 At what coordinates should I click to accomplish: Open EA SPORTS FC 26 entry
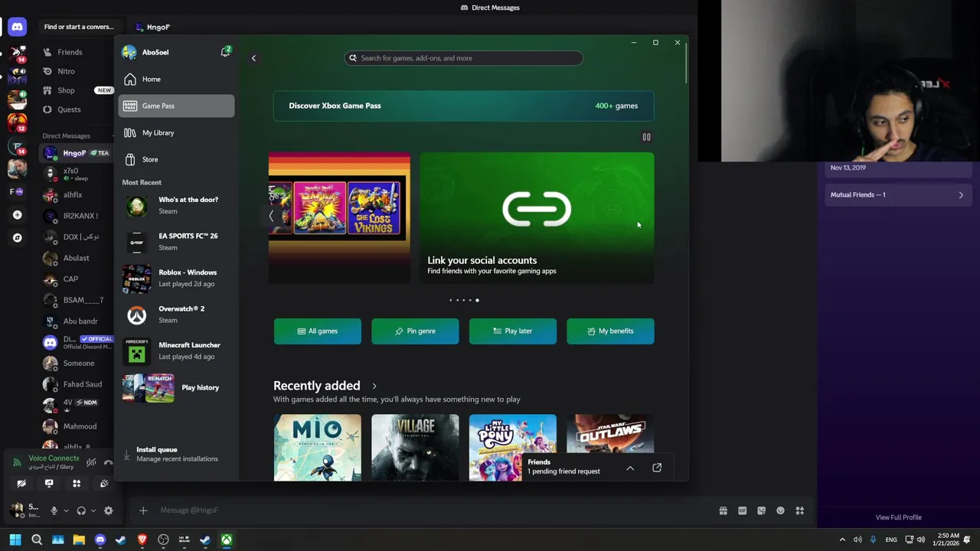point(176,242)
